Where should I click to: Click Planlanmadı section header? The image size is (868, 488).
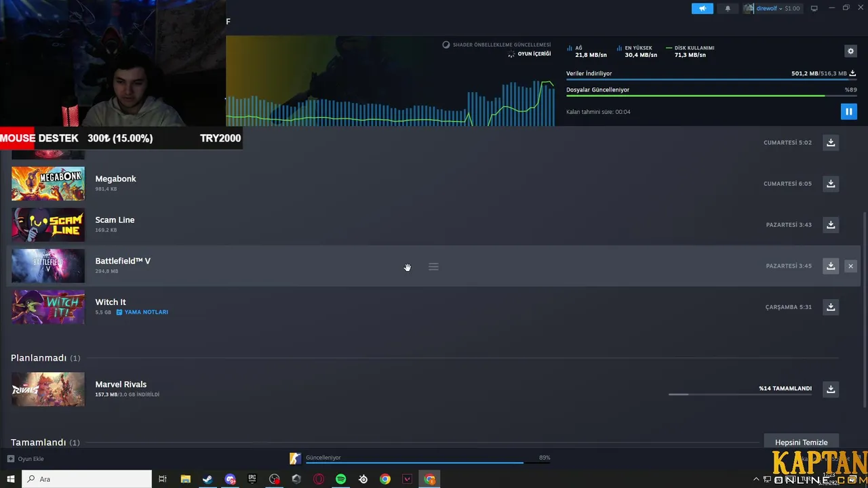[45, 358]
